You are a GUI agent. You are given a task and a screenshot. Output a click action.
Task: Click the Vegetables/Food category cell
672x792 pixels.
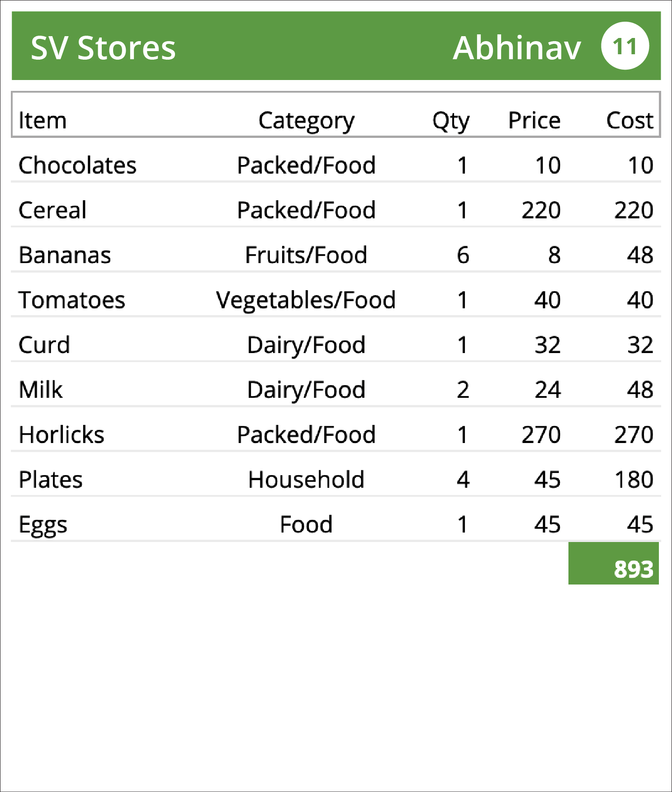click(306, 301)
